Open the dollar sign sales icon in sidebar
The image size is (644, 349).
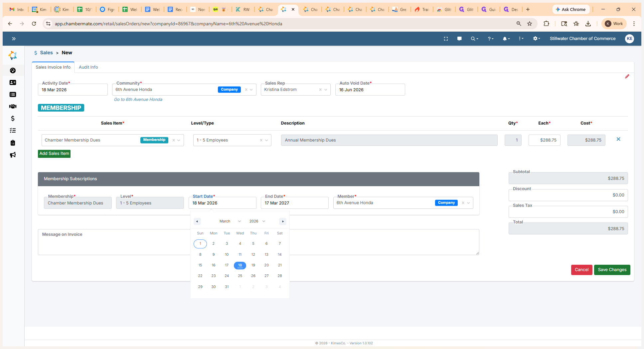coord(13,119)
